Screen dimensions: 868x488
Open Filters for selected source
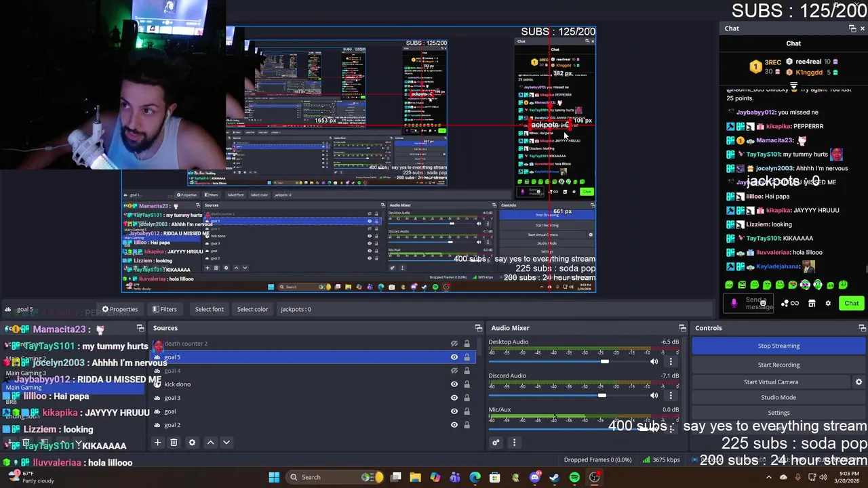[x=164, y=309]
